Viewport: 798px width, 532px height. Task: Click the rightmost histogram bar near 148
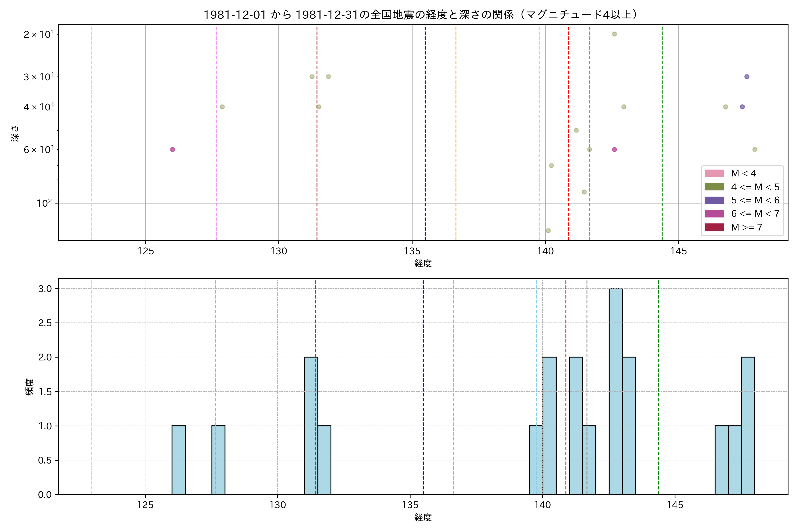click(748, 426)
